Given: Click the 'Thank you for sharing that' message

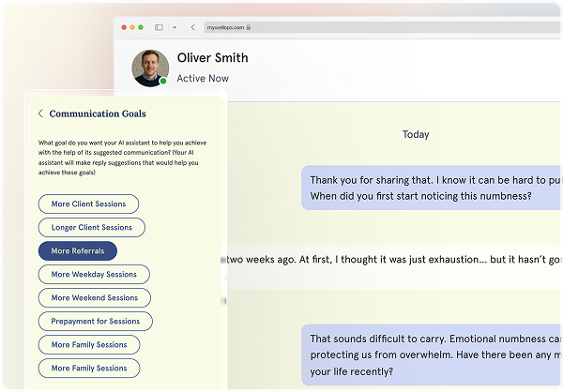Looking at the screenshot, I should tap(433, 188).
